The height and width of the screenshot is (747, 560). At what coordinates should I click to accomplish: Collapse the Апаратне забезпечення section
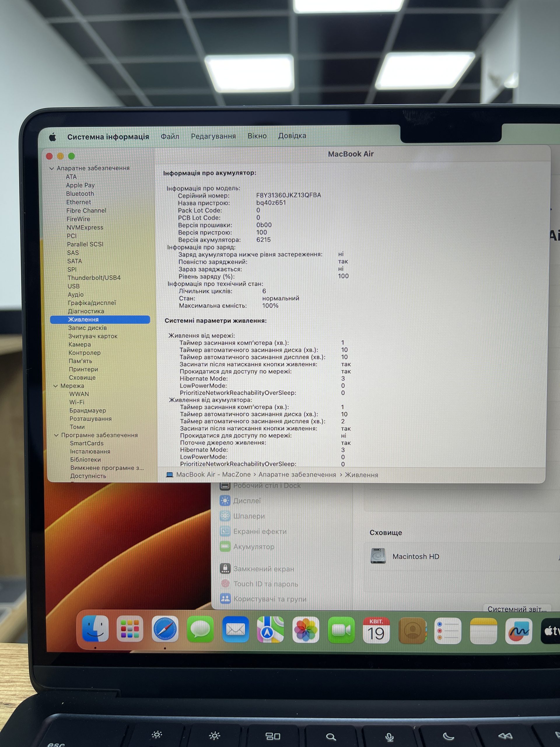(x=52, y=168)
